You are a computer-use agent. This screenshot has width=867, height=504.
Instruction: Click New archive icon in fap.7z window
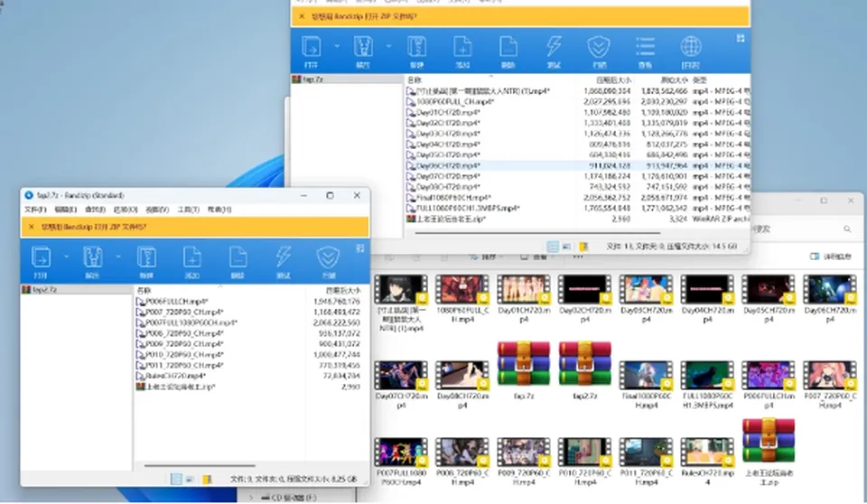coord(416,47)
